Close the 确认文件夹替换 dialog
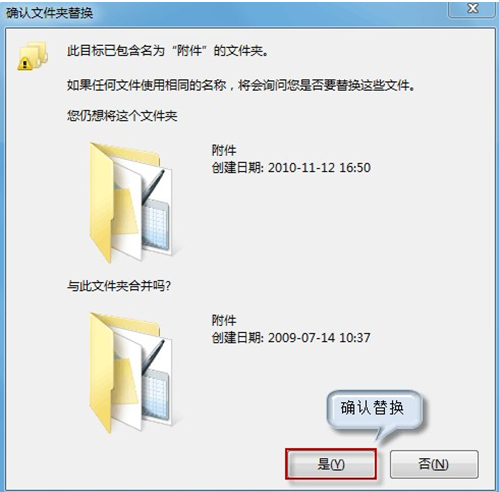This screenshot has width=499, height=492. click(x=472, y=9)
